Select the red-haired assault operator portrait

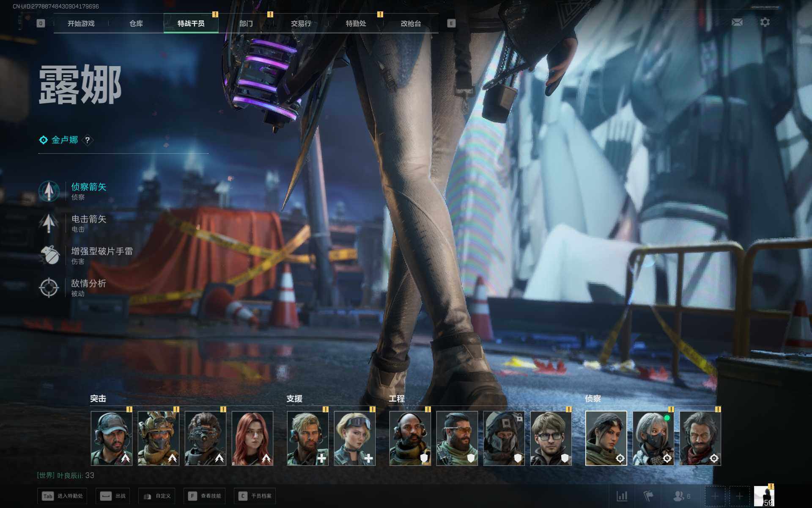point(252,438)
